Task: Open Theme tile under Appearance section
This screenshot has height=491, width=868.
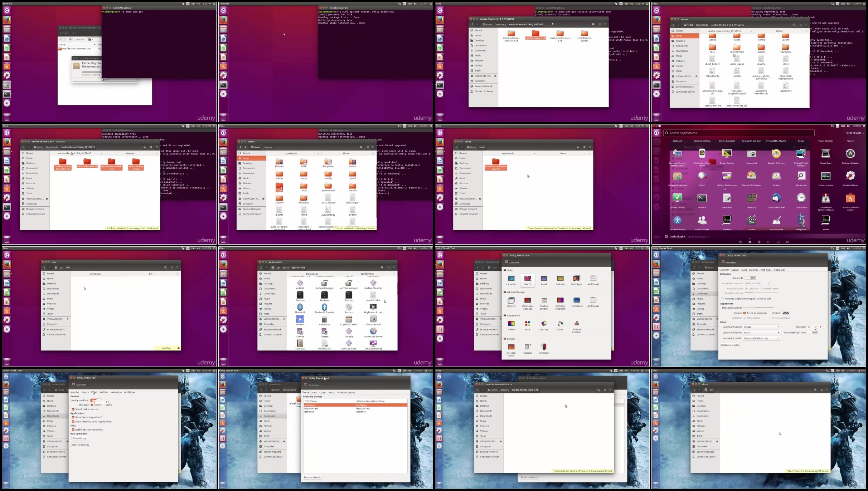Action: 511,325
